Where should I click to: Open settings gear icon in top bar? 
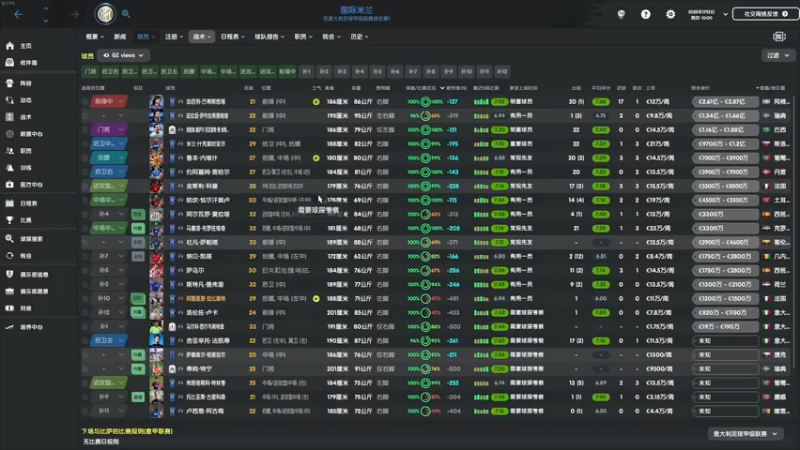[670, 14]
